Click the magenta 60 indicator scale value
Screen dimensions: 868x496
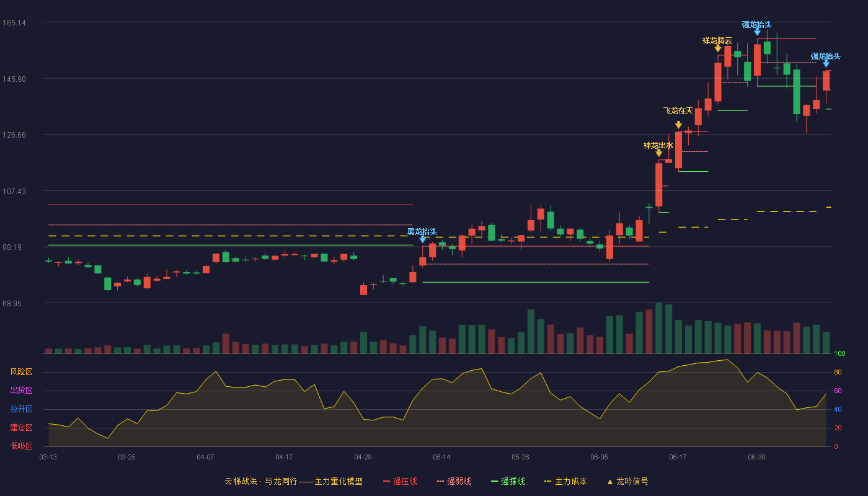click(x=838, y=391)
